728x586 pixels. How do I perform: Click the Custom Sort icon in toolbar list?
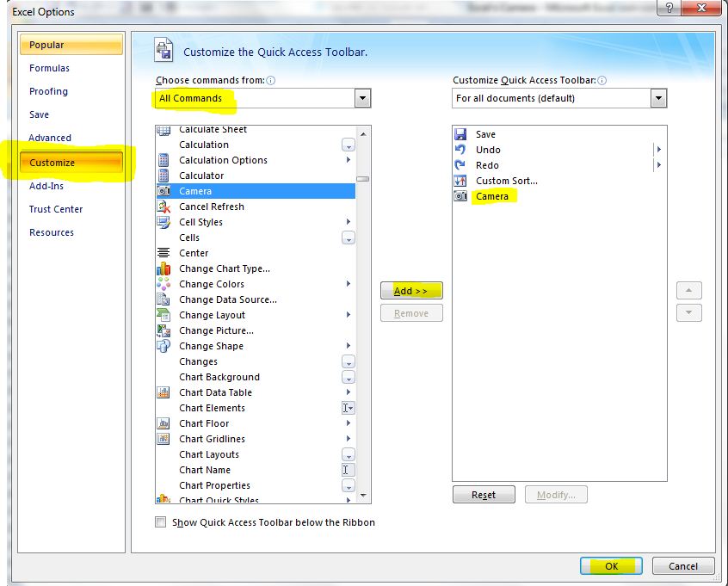click(460, 181)
